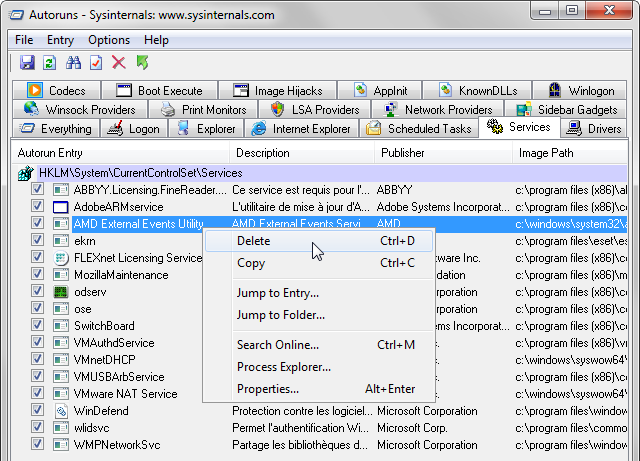This screenshot has width=640, height=461.
Task: Click the WinDefend entry icon
Action: tap(61, 411)
